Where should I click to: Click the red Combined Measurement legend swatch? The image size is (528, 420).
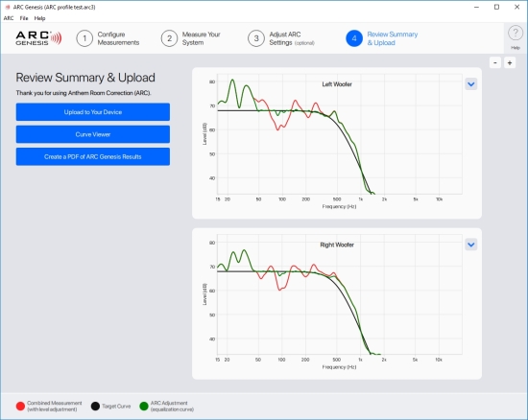pos(20,406)
